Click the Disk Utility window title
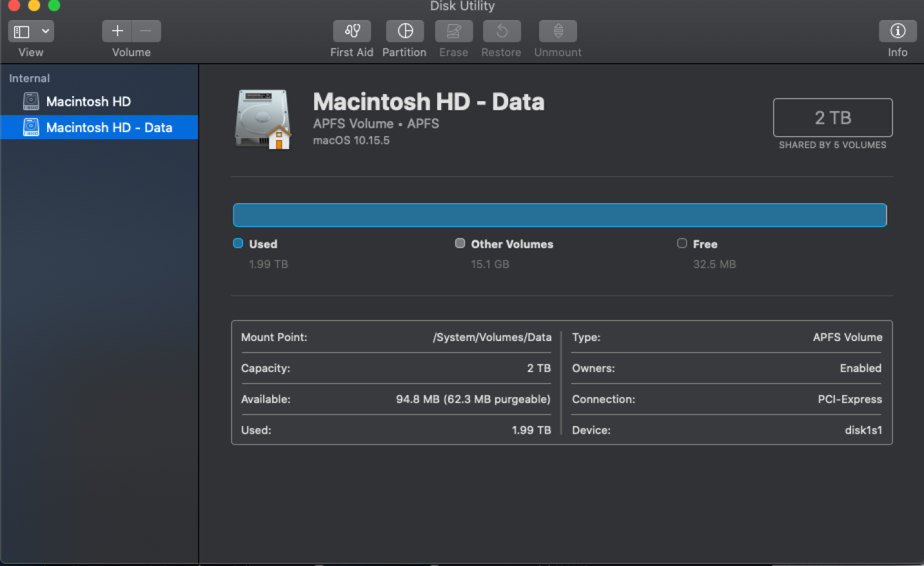Viewport: 924px width, 566px height. (462, 6)
